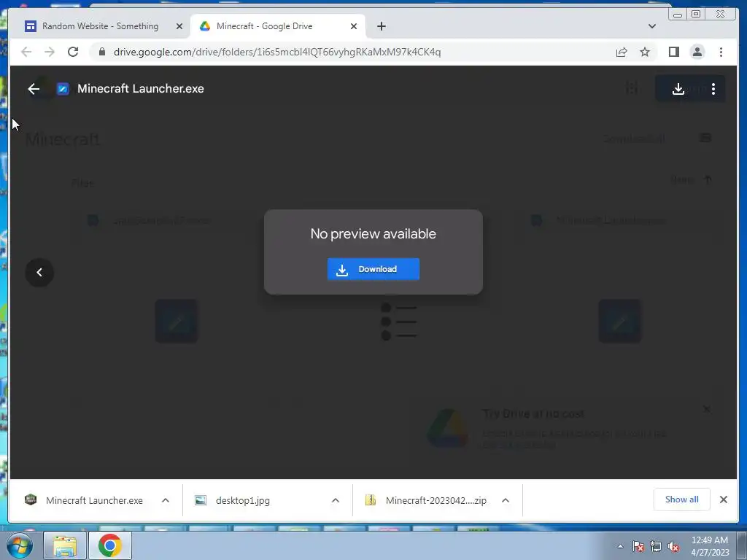Go to previous file with left chevron
Screen dimensions: 747x560
point(39,273)
